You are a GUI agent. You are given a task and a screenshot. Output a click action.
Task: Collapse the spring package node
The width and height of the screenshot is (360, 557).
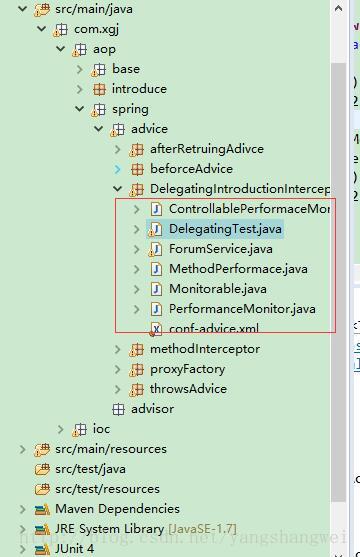(x=80, y=108)
